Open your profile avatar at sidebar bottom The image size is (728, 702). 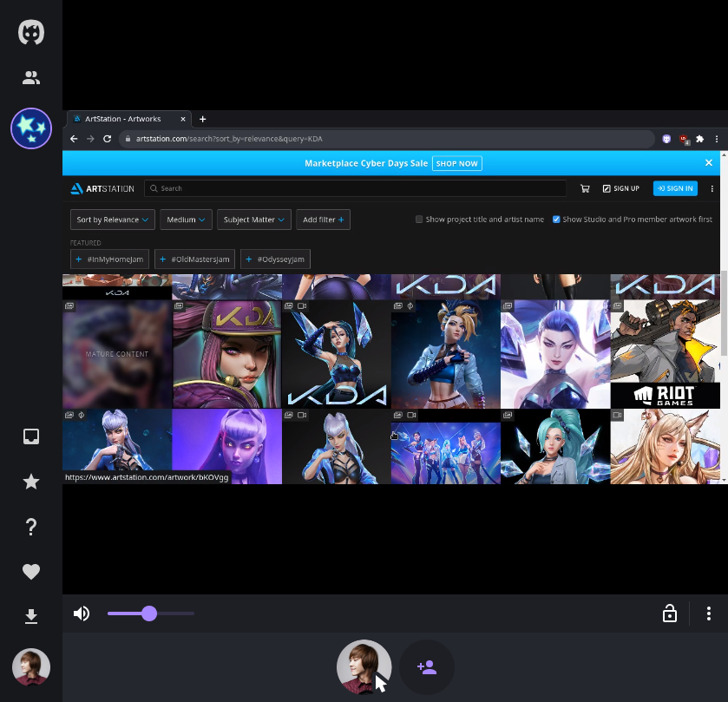click(x=31, y=666)
